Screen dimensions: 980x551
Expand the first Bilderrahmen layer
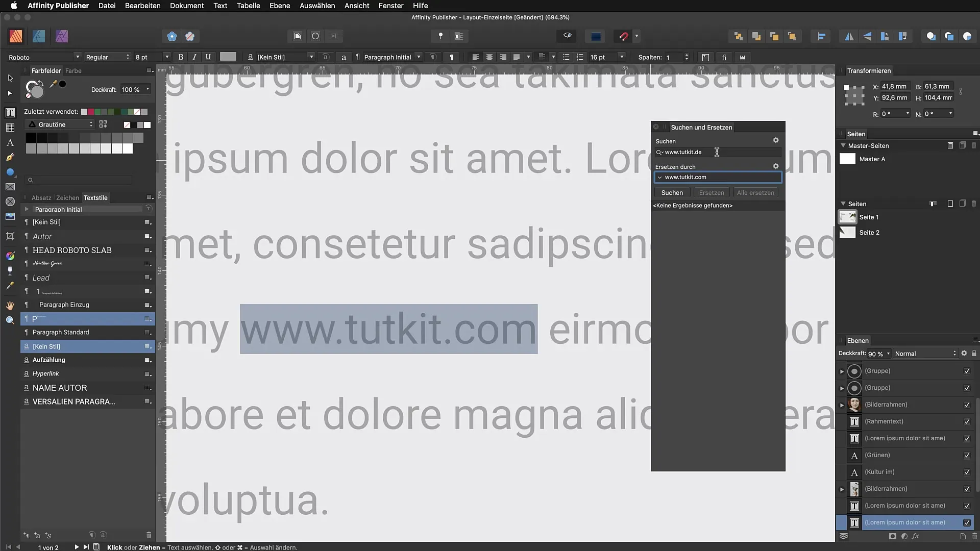tap(842, 405)
